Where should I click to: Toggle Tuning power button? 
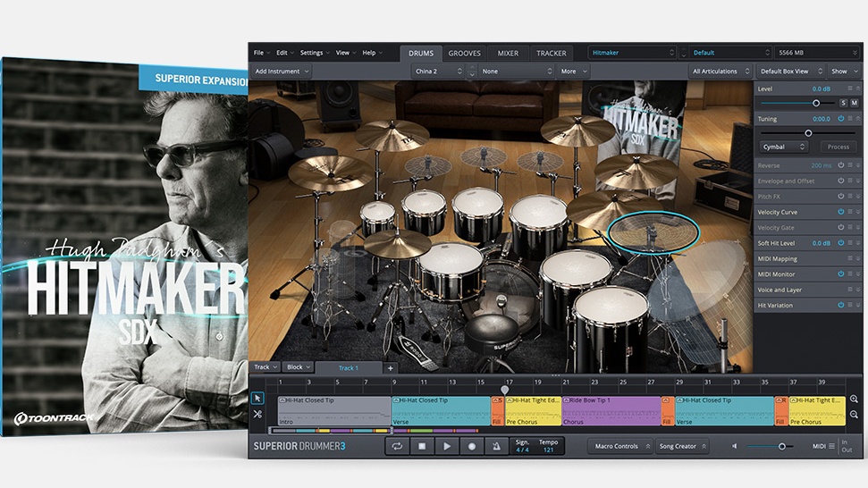841,118
